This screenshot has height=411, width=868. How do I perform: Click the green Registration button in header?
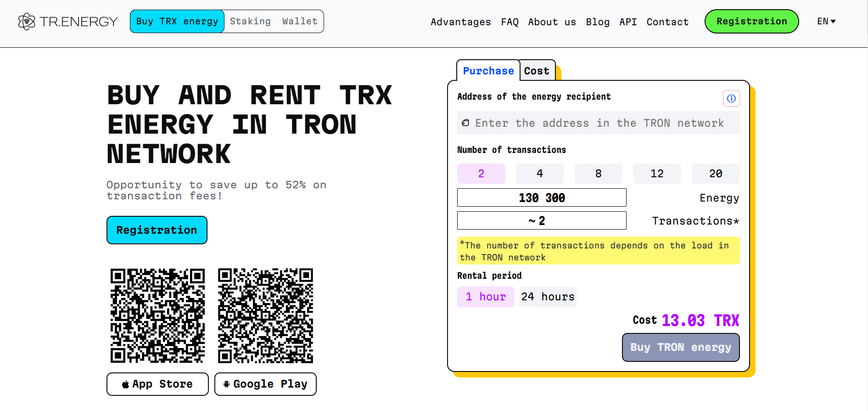(x=751, y=22)
